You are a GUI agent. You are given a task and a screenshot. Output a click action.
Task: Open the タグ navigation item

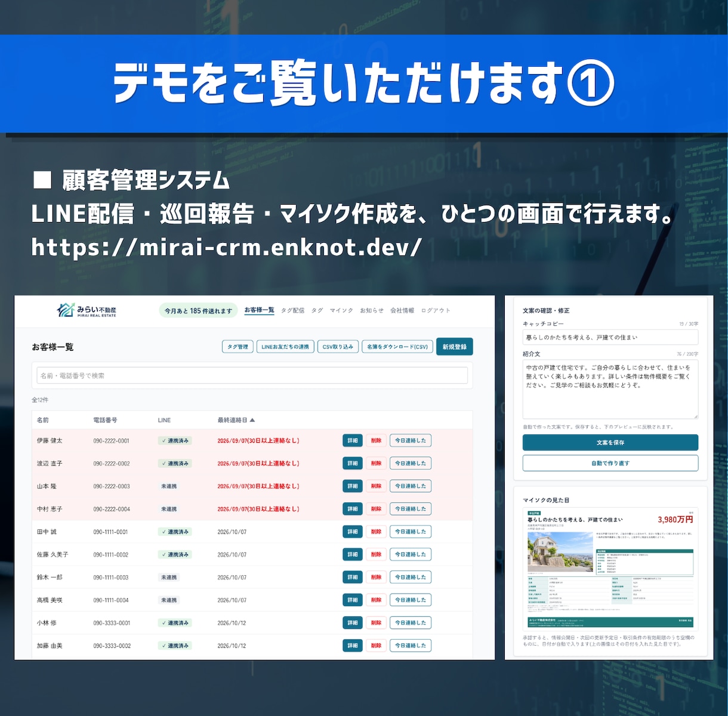(317, 310)
